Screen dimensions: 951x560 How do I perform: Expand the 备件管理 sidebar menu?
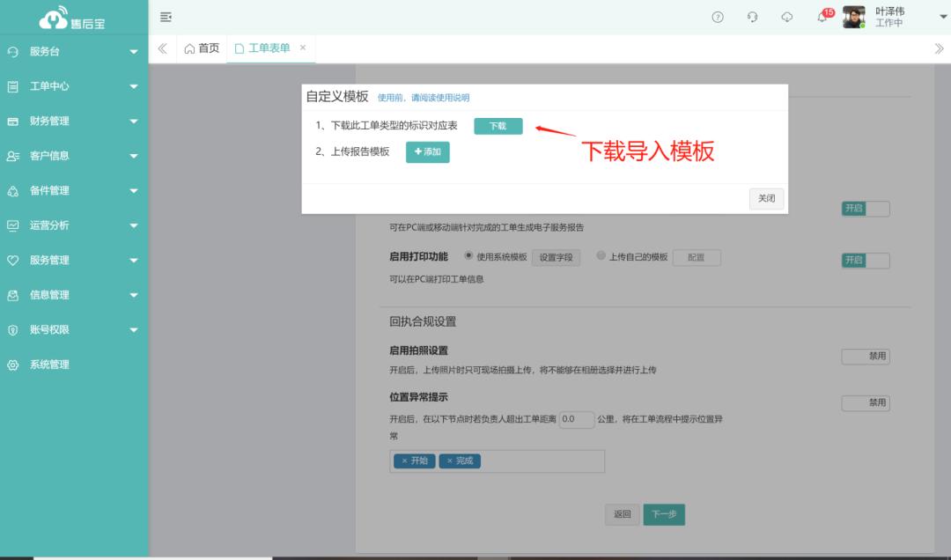tap(74, 191)
